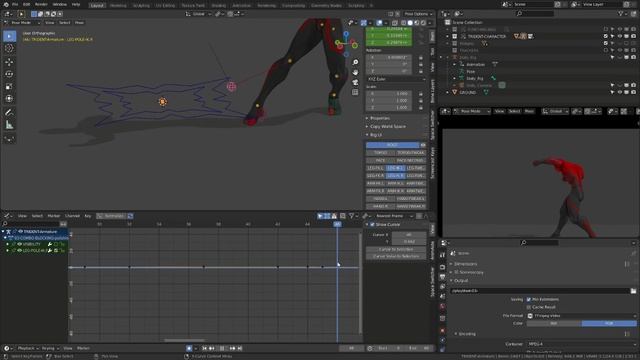640x360 pixels.
Task: Select RGB color mode button
Action: 609,323
